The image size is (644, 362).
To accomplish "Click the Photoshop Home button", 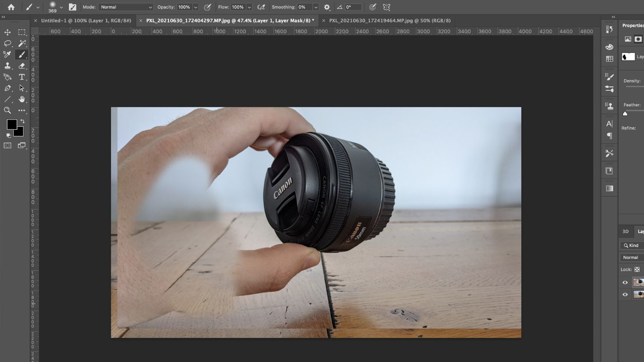I will tap(11, 7).
